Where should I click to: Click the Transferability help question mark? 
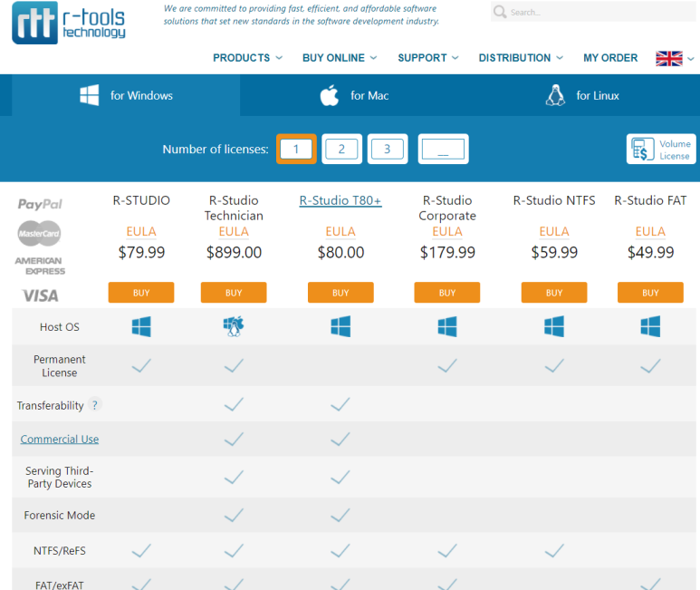[x=95, y=404]
